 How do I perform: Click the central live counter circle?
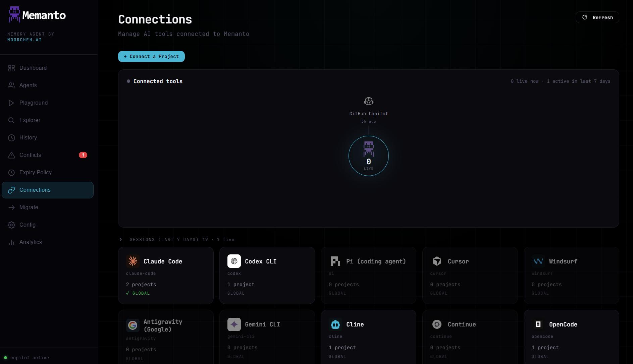click(369, 156)
